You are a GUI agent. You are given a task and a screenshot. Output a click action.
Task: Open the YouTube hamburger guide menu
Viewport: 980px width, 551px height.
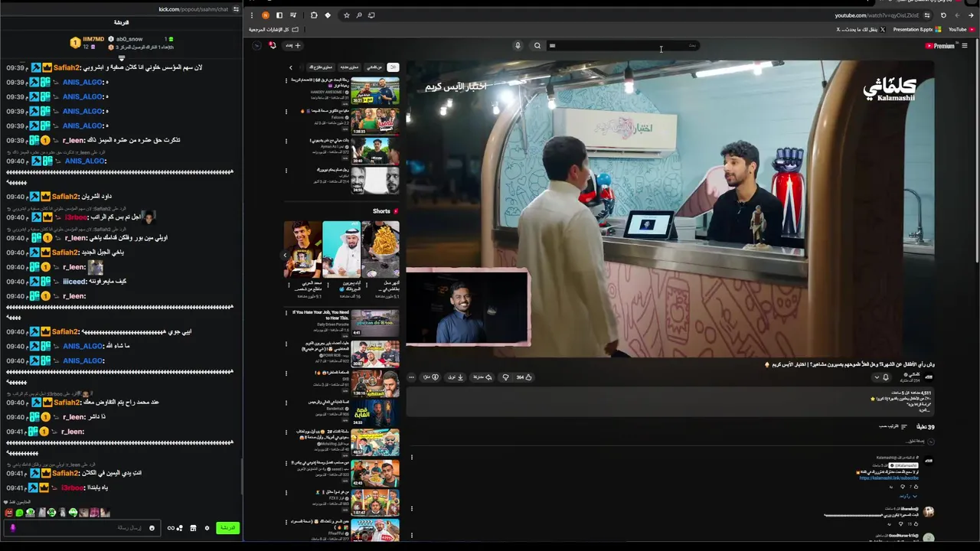(965, 46)
